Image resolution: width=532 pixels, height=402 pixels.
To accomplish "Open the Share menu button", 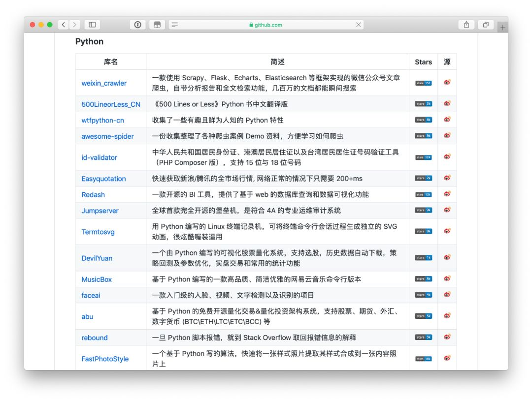I will pos(466,25).
